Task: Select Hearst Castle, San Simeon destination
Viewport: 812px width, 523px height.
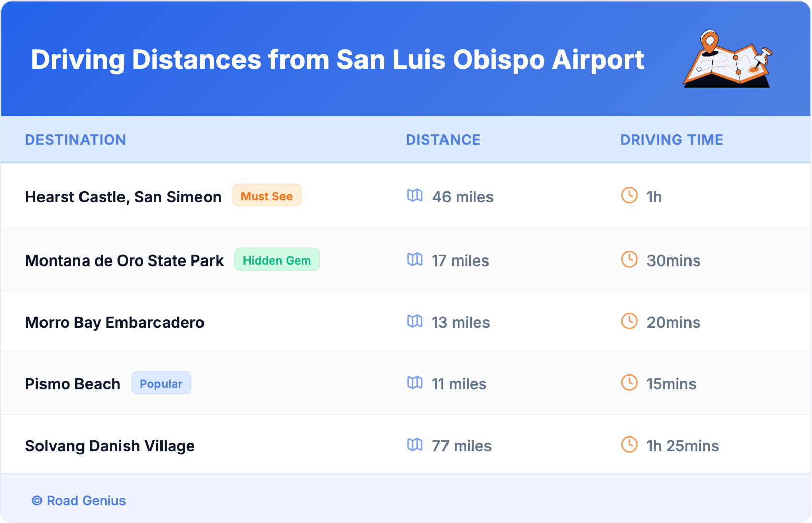Action: click(123, 197)
